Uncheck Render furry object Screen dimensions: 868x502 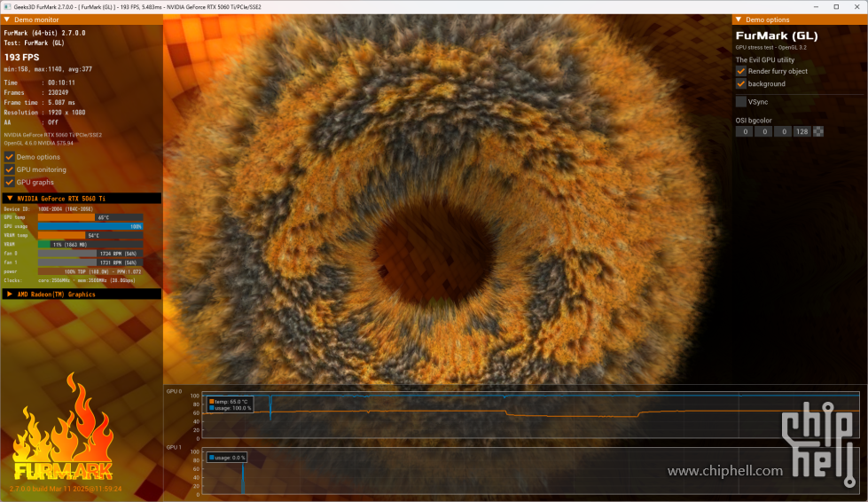click(x=740, y=71)
